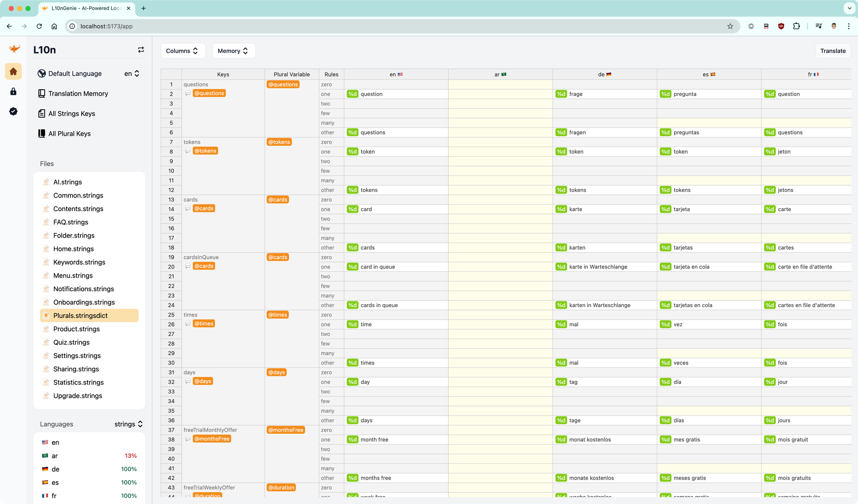Open the verified badge sidebar icon
The height and width of the screenshot is (504, 858).
(13, 111)
